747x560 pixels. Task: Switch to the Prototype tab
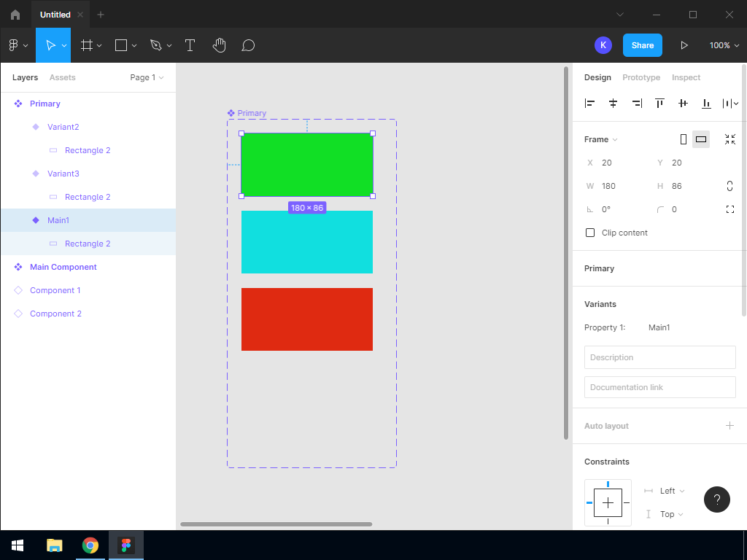pos(640,77)
